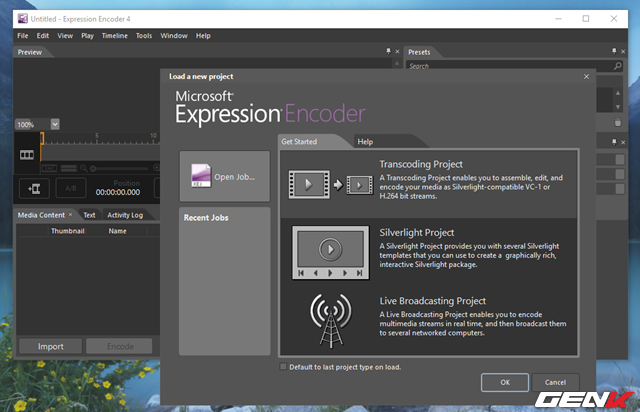Open the 100% zoom dropdown
This screenshot has height=412, width=640.
tap(54, 124)
